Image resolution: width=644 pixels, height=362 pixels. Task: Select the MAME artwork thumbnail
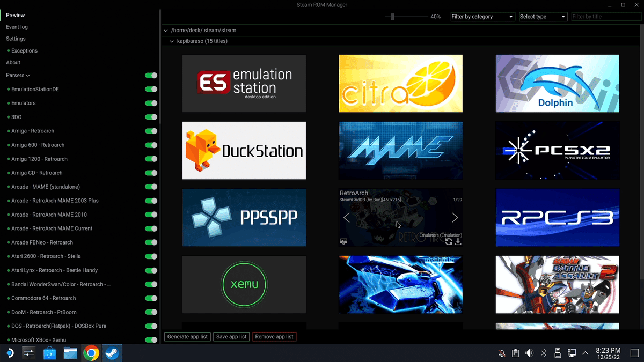pos(401,150)
